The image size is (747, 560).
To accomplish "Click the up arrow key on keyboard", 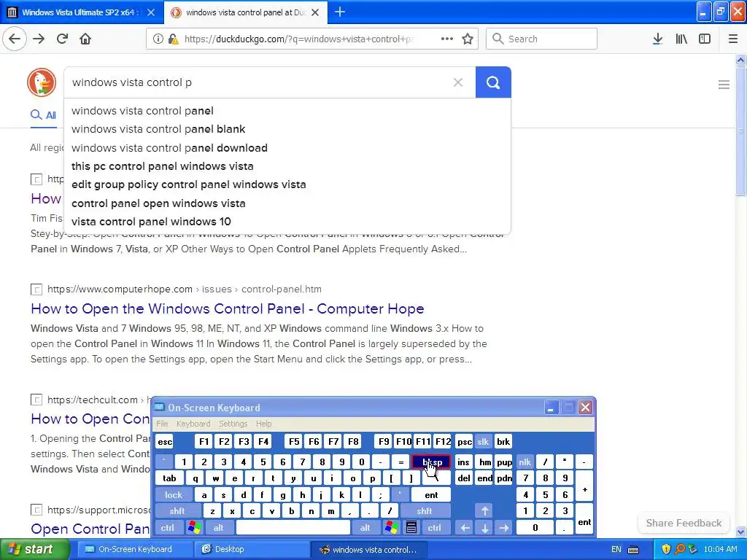I will click(x=484, y=511).
